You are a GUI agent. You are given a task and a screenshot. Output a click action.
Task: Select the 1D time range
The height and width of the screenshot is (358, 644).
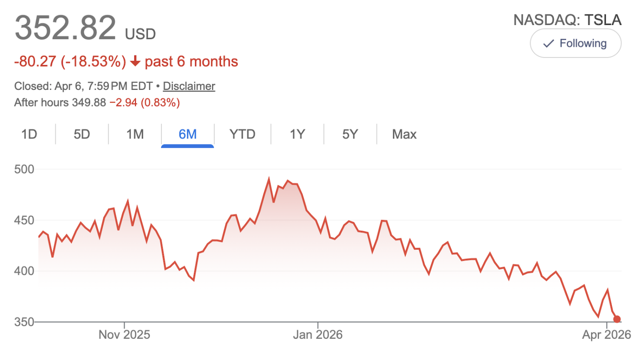(29, 134)
